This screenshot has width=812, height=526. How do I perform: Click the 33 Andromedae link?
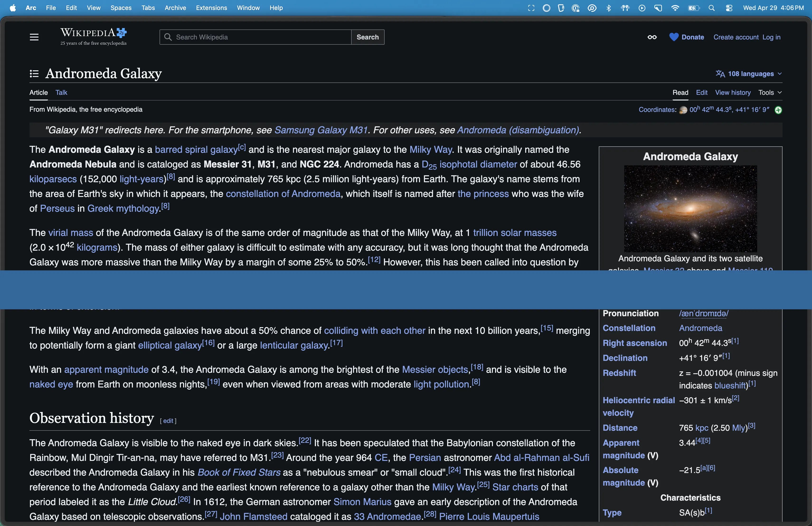pos(387,517)
